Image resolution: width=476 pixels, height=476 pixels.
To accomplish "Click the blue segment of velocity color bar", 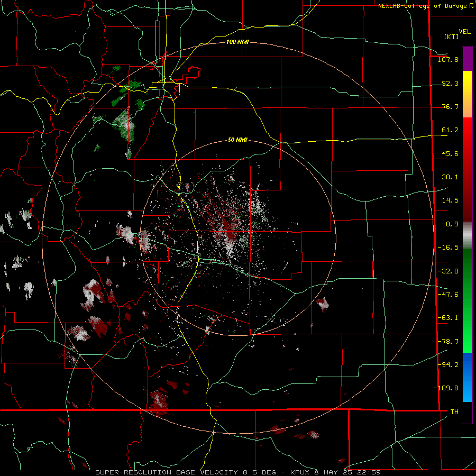I will click(x=467, y=377).
